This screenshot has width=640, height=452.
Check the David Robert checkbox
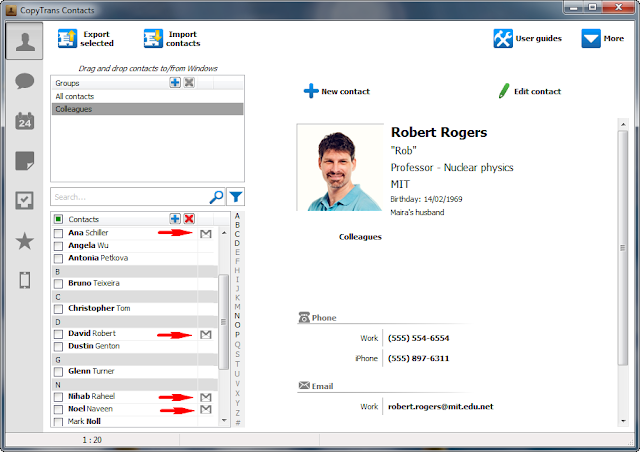coord(58,334)
